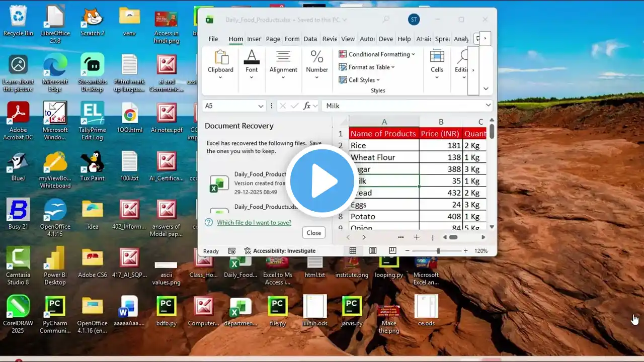Switch to the Insert ribbon tab
This screenshot has height=362, width=644.
[254, 39]
